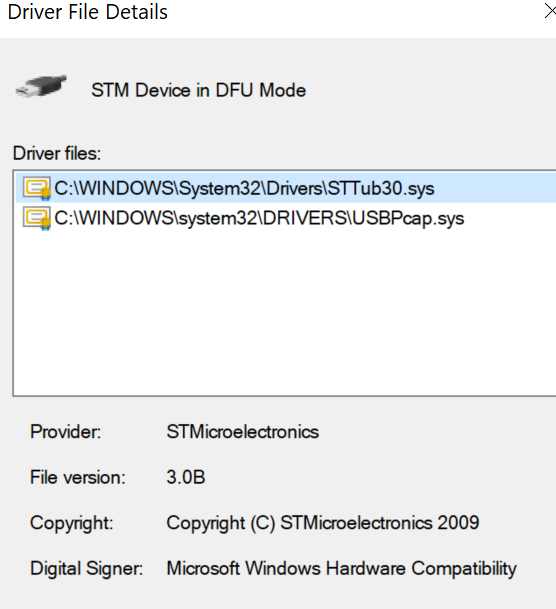Click the Microsoft Windows Hardware Compatibility signer value
Screen dimensions: 556x609
(x=341, y=569)
